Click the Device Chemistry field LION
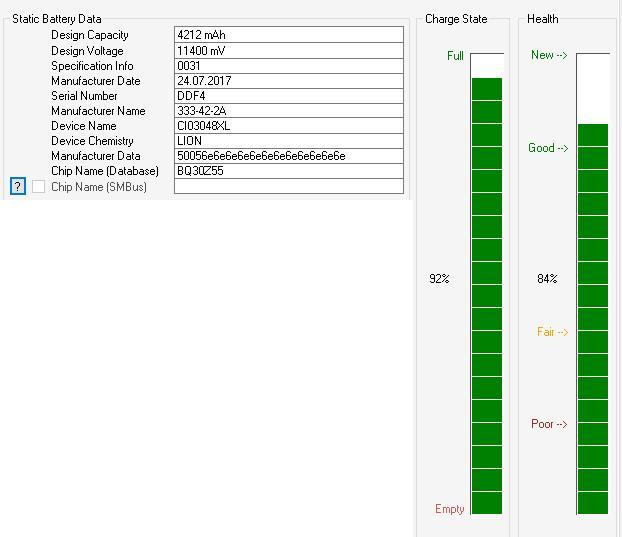The height and width of the screenshot is (537, 622). click(289, 141)
